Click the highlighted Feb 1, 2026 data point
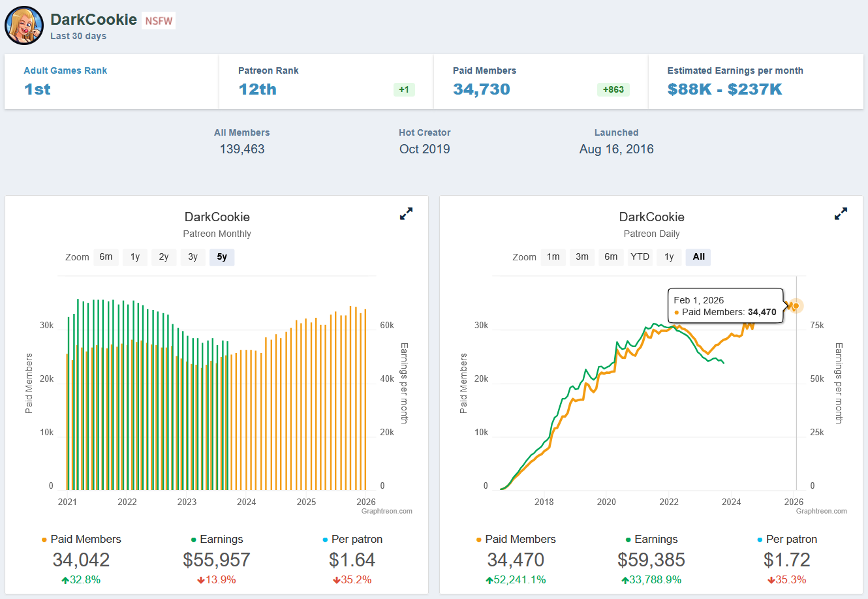Viewport: 868px width, 599px height. point(796,305)
